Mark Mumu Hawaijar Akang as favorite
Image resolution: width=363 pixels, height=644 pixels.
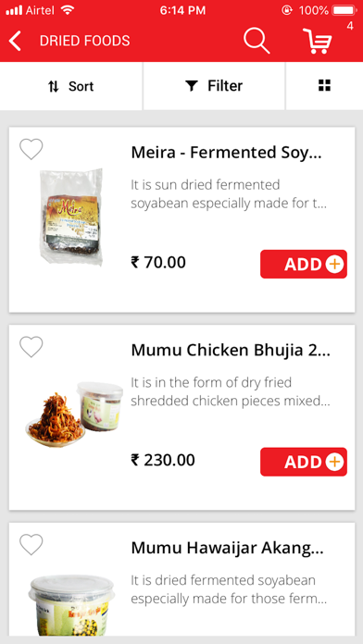(31, 545)
